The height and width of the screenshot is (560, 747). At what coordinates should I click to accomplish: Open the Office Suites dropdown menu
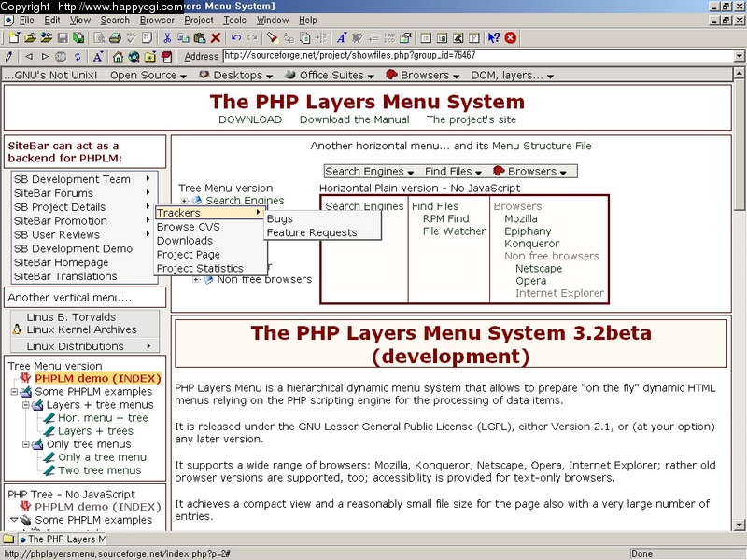pyautogui.click(x=330, y=76)
